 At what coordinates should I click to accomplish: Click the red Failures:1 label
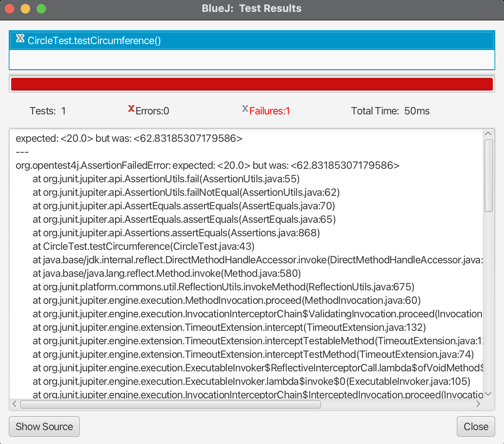[269, 111]
